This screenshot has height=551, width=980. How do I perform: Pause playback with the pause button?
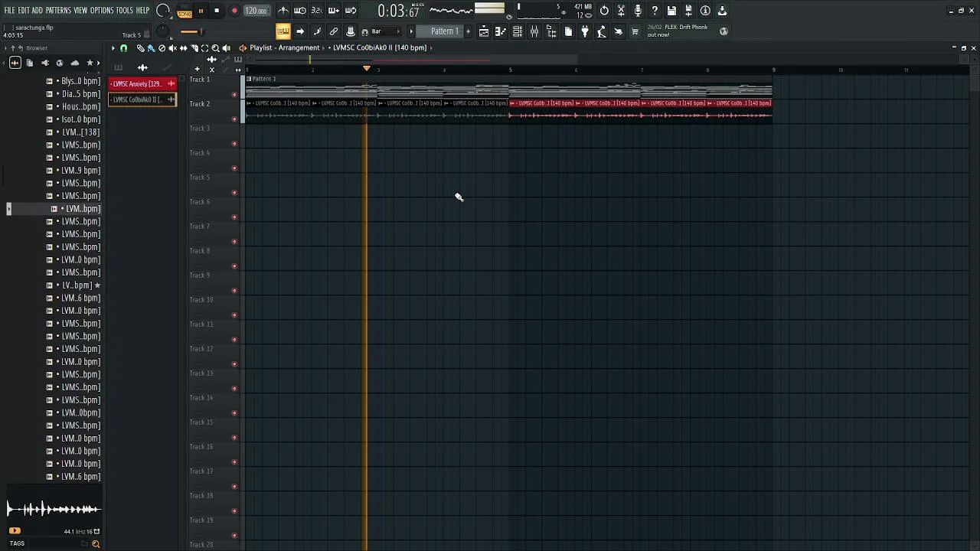pos(201,11)
